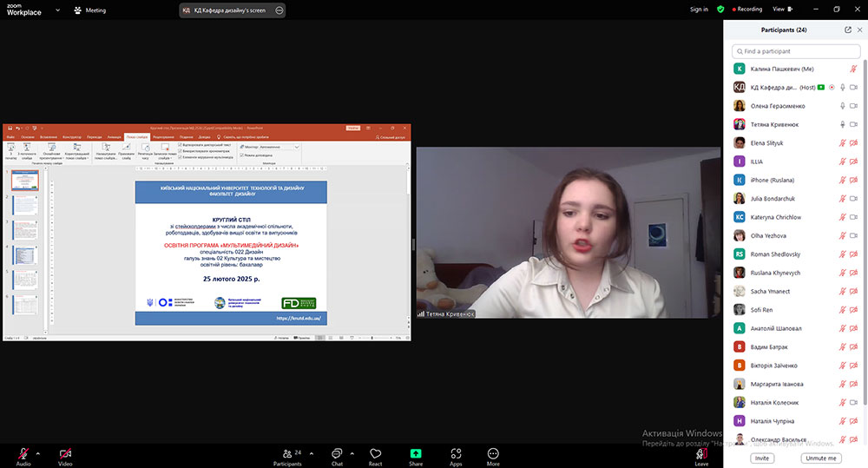Click the Invite button
Image resolution: width=868 pixels, height=468 pixels.
pyautogui.click(x=762, y=458)
